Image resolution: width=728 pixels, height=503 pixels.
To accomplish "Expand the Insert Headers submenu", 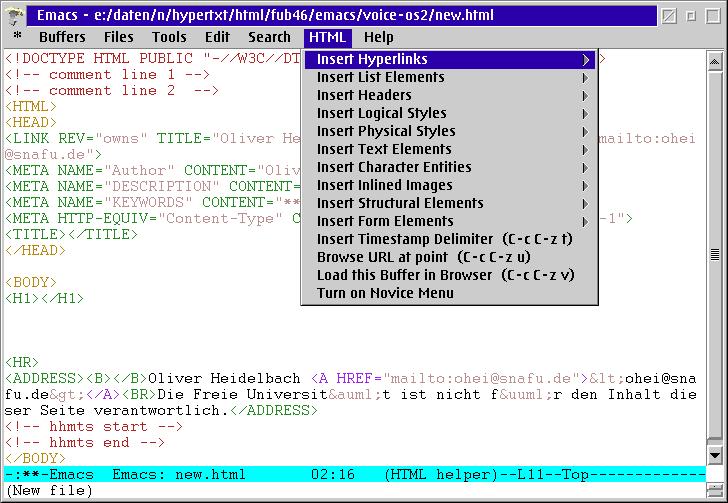I will tap(449, 95).
